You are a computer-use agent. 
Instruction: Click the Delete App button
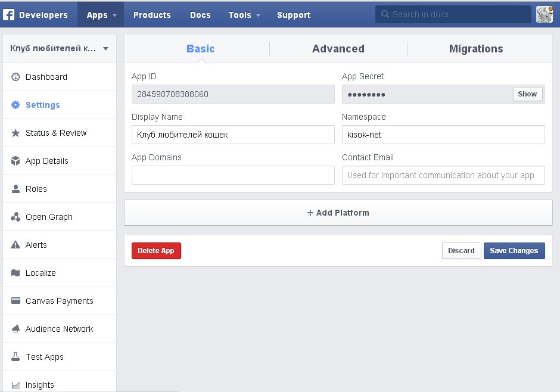coord(156,251)
